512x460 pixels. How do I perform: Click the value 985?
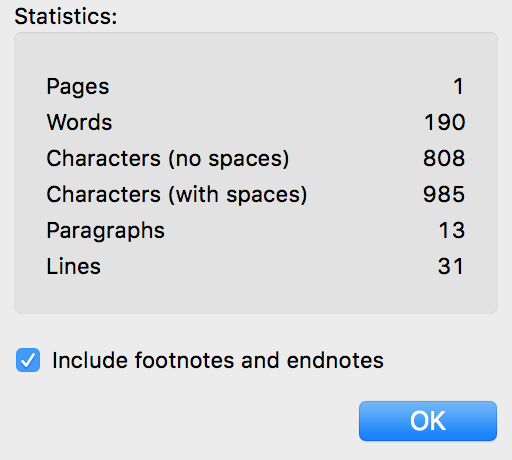click(x=444, y=194)
